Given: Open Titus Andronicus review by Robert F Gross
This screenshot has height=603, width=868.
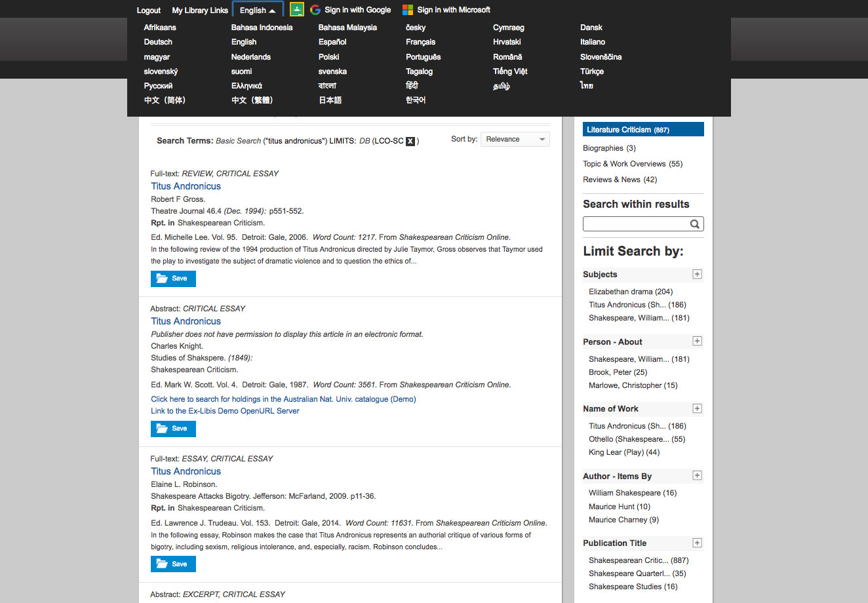Looking at the screenshot, I should (x=186, y=186).
